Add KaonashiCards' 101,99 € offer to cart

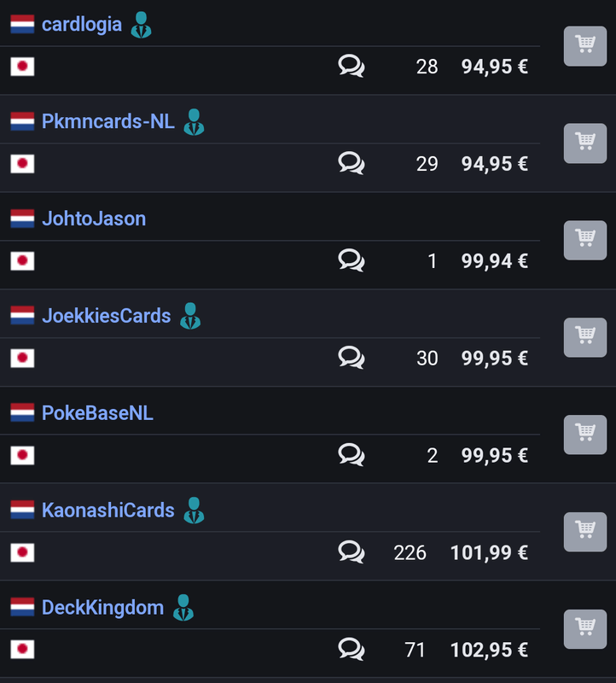coord(585,532)
